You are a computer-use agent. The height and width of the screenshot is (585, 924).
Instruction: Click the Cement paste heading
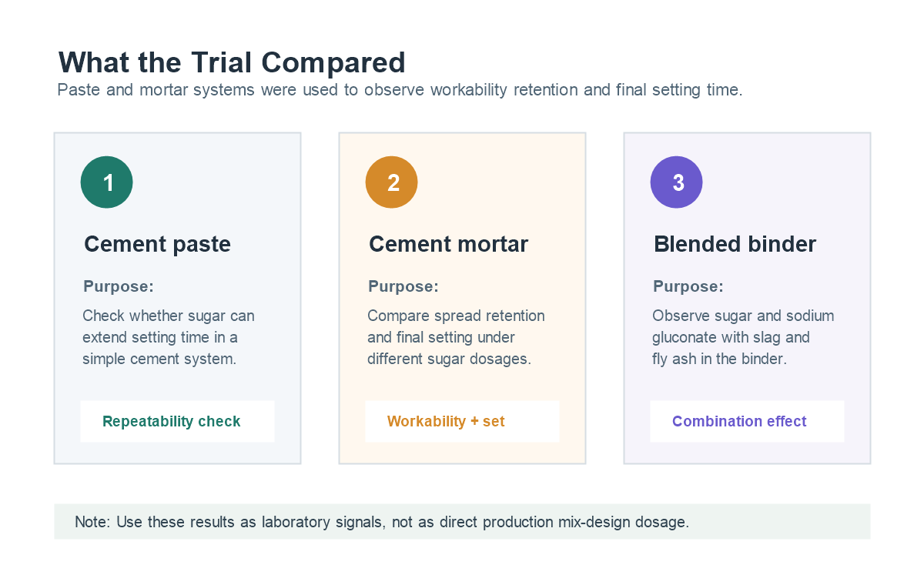(157, 244)
